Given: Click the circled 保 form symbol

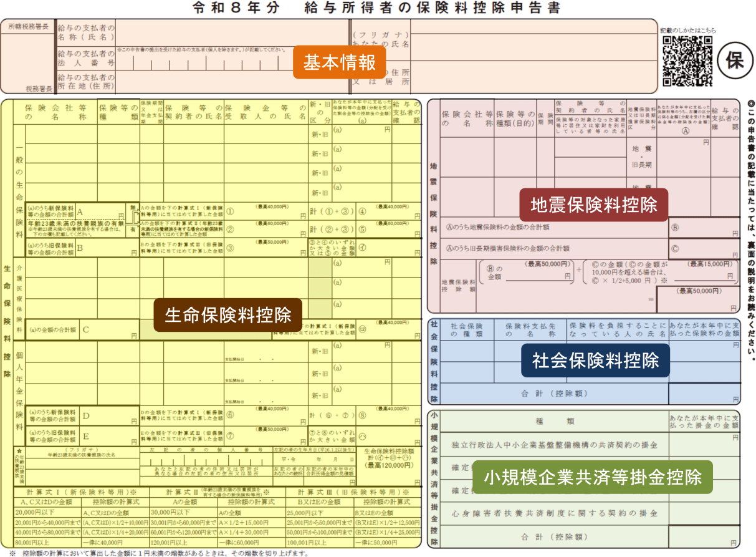Looking at the screenshot, I should tap(735, 60).
